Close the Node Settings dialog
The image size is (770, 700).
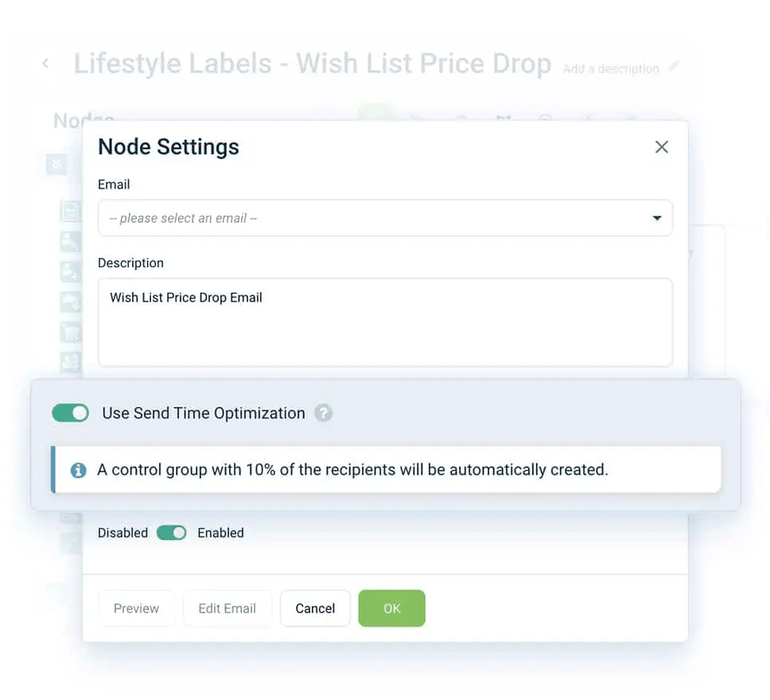click(x=662, y=147)
